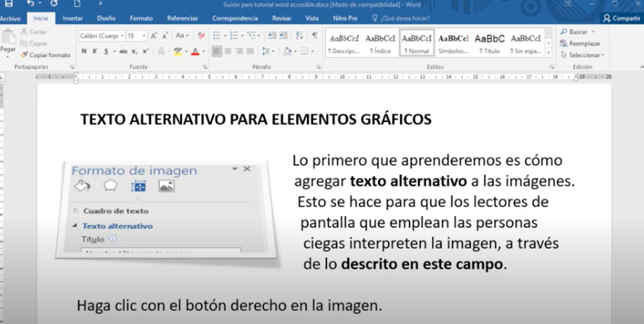Viewport: 644px width, 324px height.
Task: Open Reemplazar replace dialog
Action: click(x=580, y=43)
